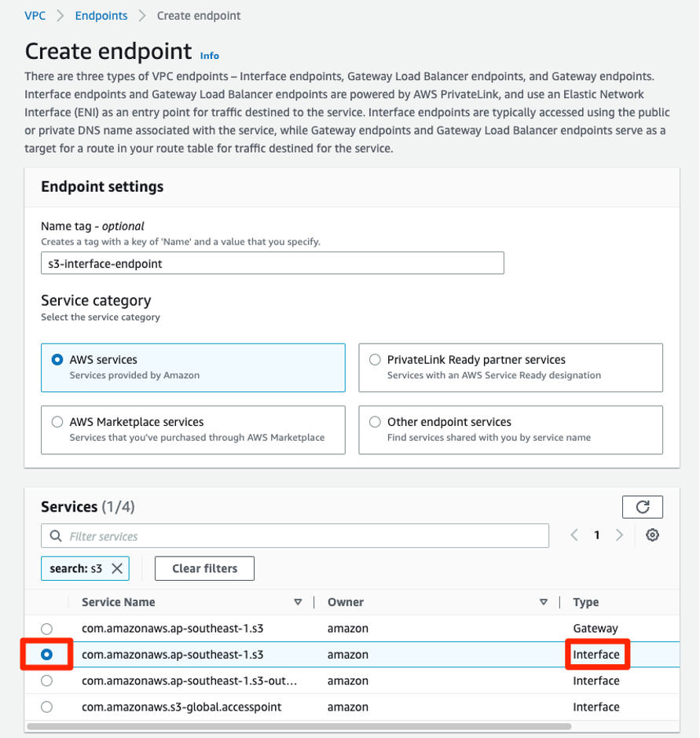Click the search magnifier in filter services

coord(53,534)
